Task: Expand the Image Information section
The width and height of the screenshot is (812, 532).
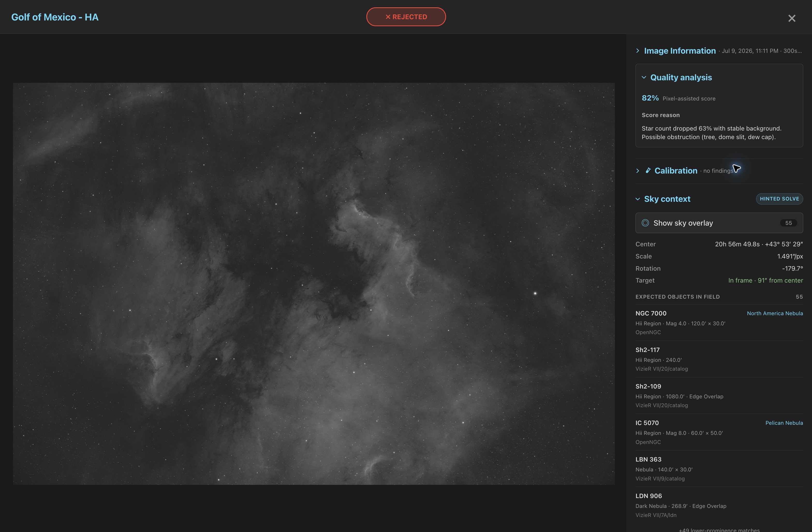Action: [638, 51]
